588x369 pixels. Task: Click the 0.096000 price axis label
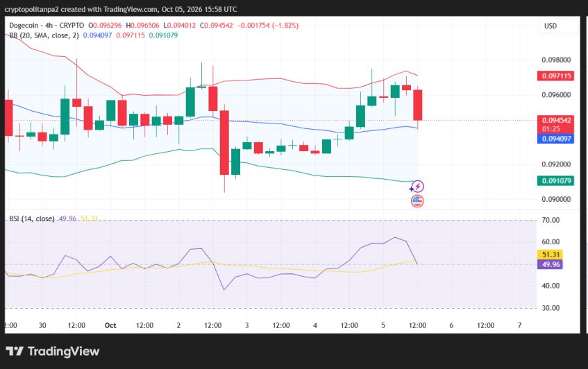pyautogui.click(x=556, y=95)
